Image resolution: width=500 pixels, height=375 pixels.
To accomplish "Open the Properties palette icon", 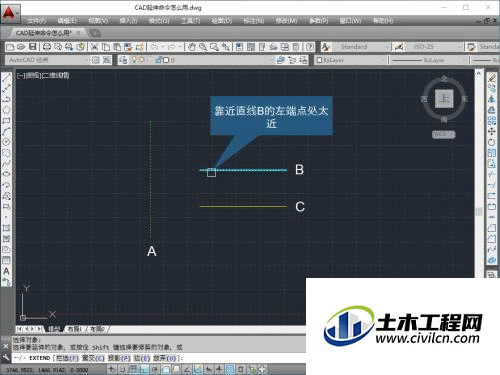I will pos(239,47).
